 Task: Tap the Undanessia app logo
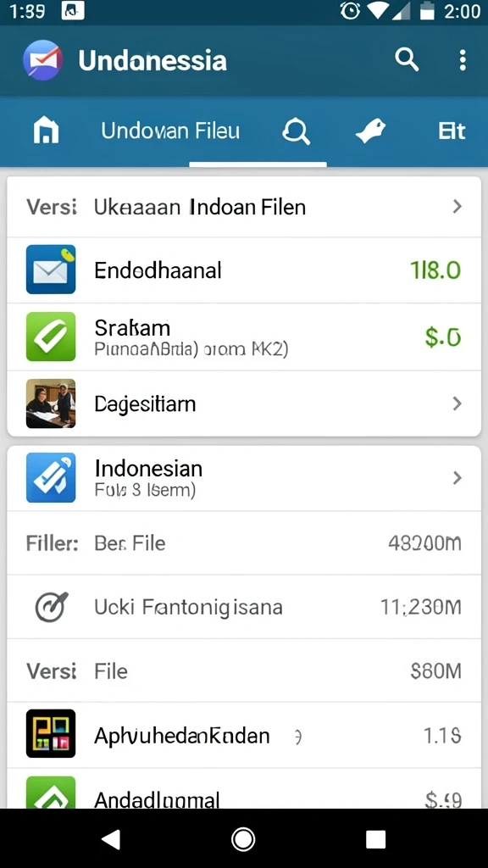point(42,60)
